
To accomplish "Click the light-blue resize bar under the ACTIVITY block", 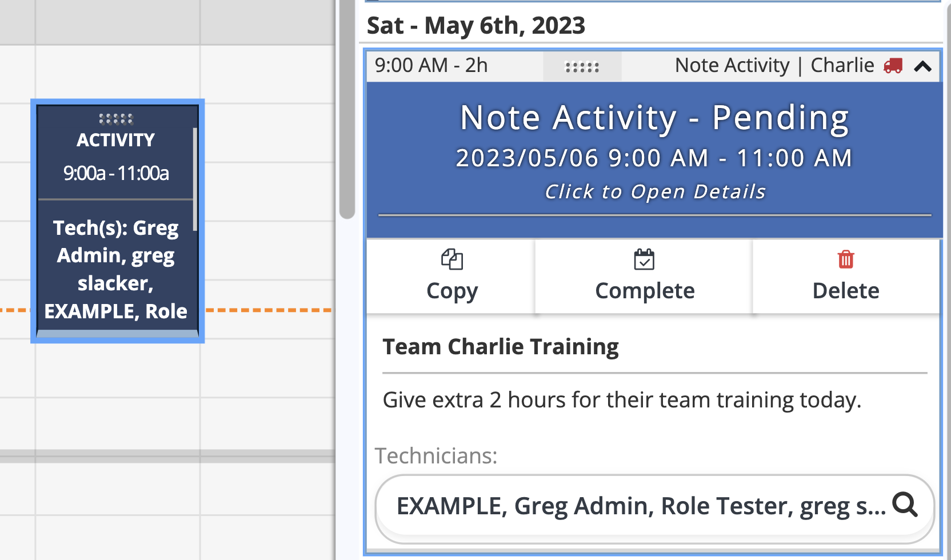I will 117,334.
